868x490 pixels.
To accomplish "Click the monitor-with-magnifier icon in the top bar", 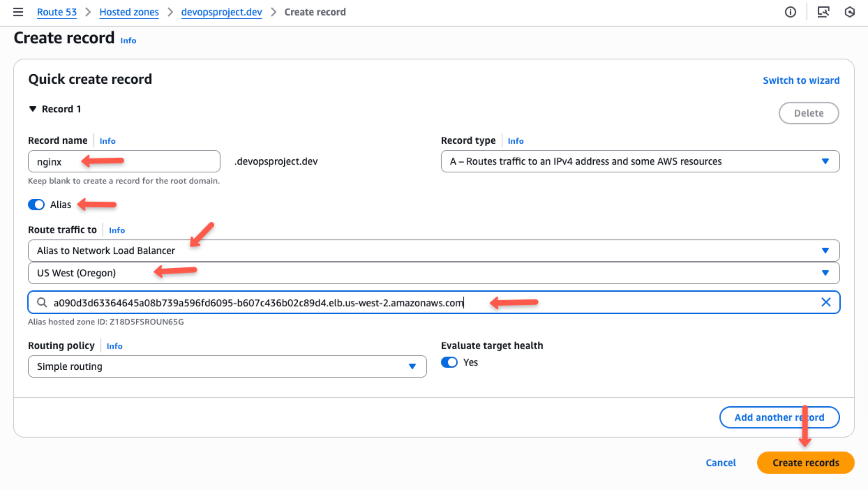I will 823,12.
